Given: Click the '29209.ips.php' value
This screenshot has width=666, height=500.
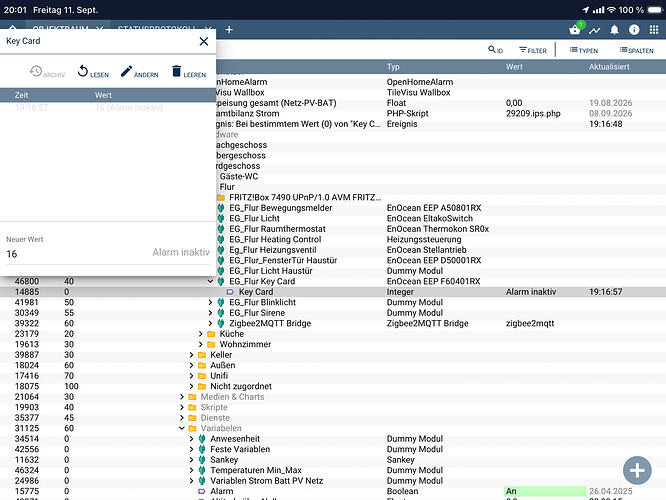Looking at the screenshot, I should tap(533, 113).
